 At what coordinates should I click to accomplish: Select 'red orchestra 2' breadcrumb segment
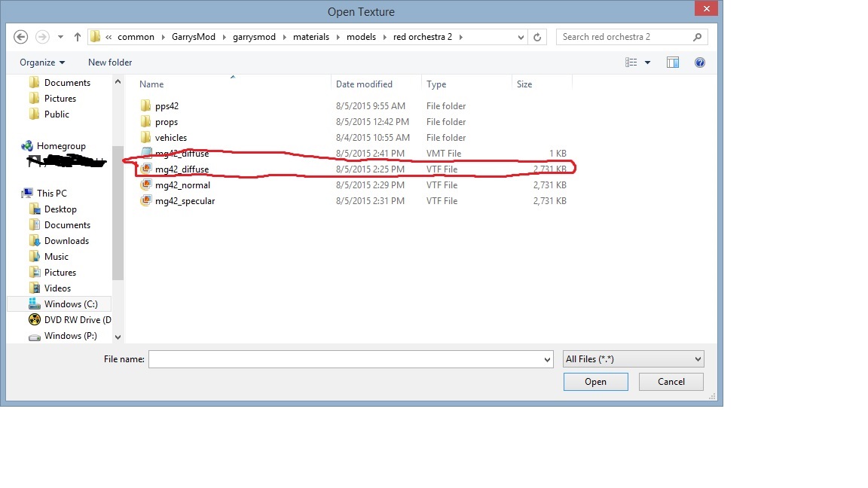423,37
